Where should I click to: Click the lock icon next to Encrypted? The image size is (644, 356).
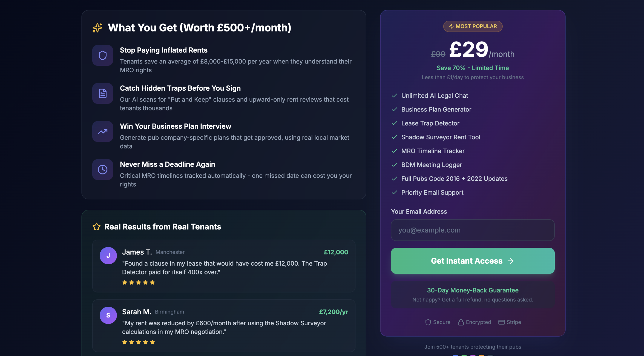point(461,322)
